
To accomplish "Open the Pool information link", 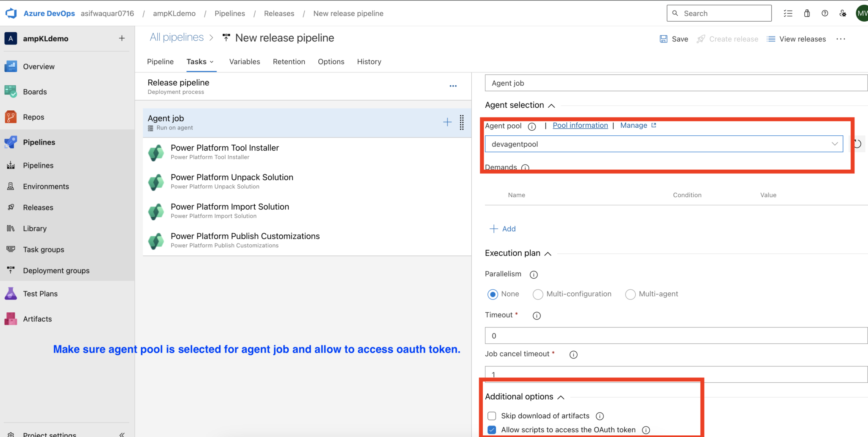I will point(580,125).
